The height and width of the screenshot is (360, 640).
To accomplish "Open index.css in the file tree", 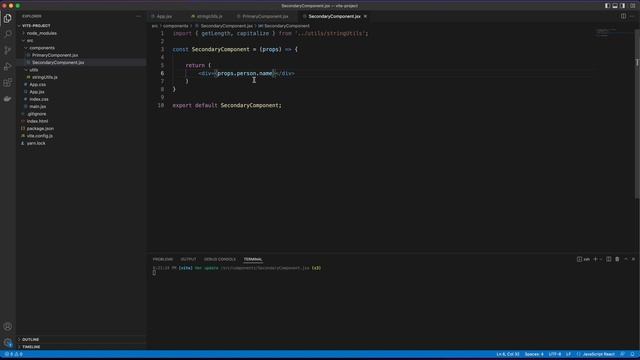I will [x=39, y=99].
